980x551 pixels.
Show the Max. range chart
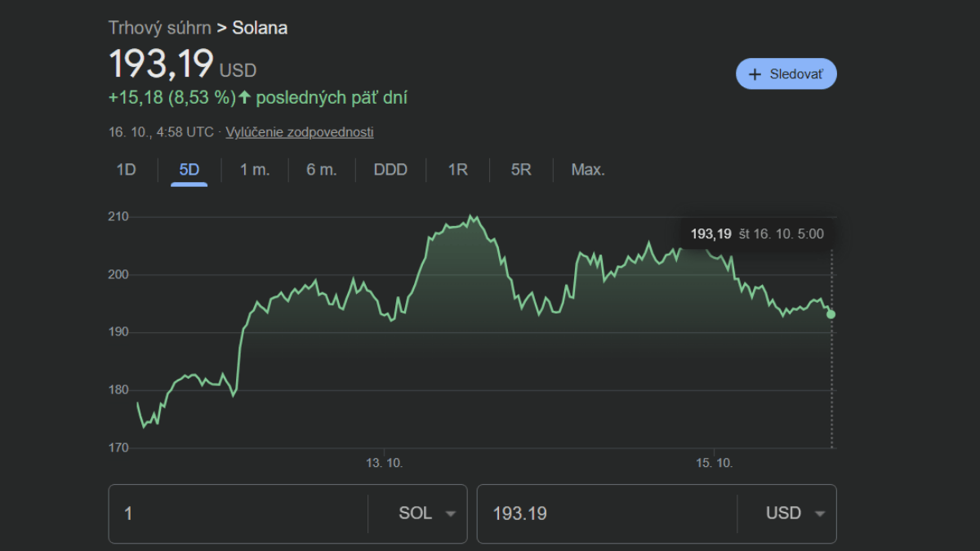click(x=588, y=170)
